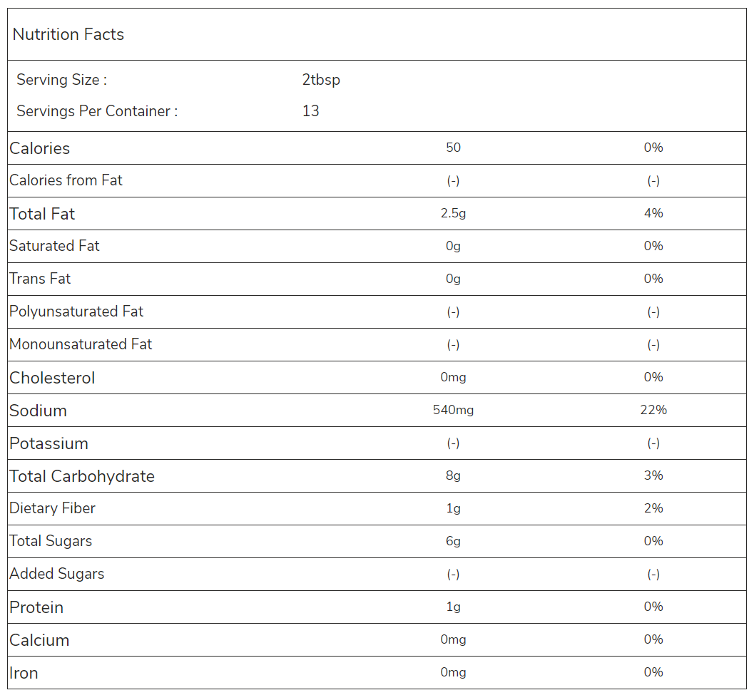Click the Iron row label
This screenshot has height=700, width=754.
24,673
